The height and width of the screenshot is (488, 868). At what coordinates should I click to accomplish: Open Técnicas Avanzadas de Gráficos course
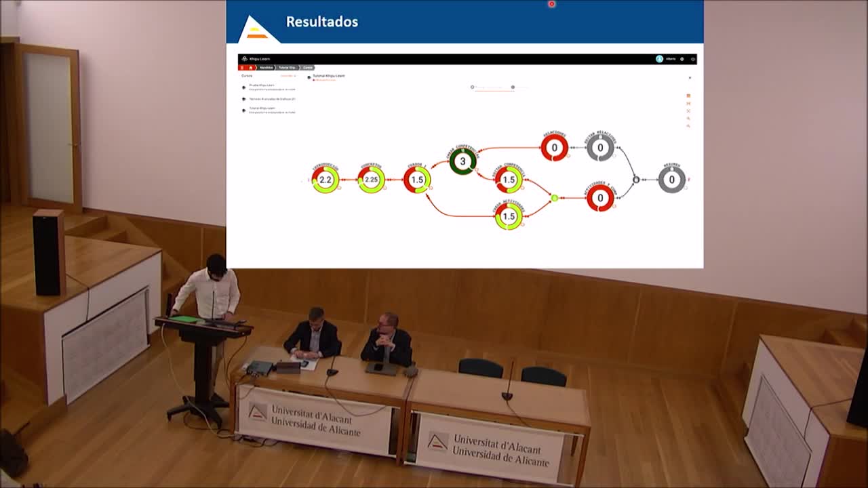point(271,99)
